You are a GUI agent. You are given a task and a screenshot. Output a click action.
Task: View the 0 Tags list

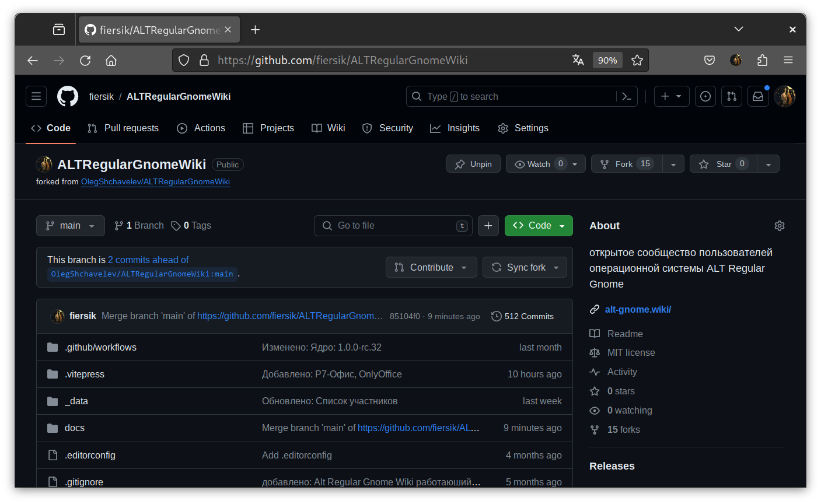point(191,226)
